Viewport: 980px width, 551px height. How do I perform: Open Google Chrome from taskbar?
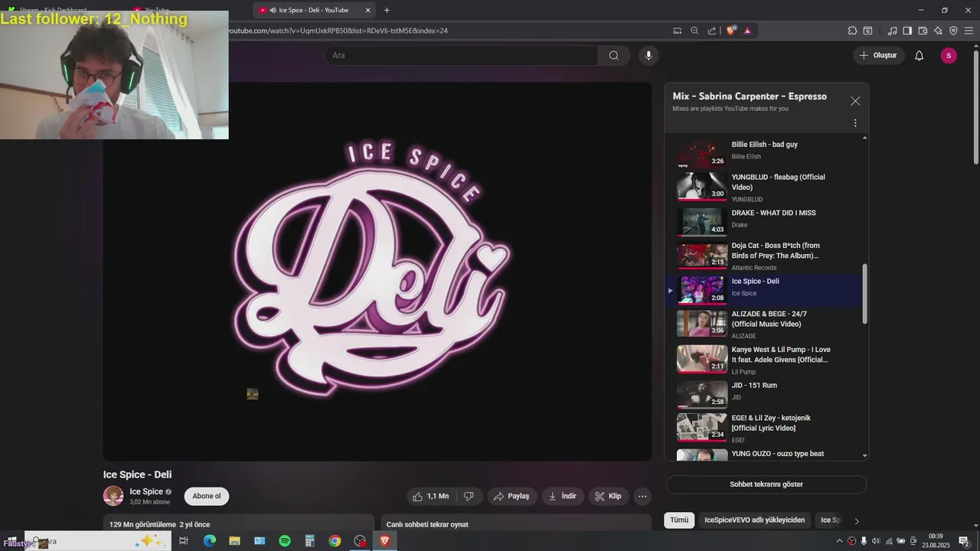coord(335,541)
